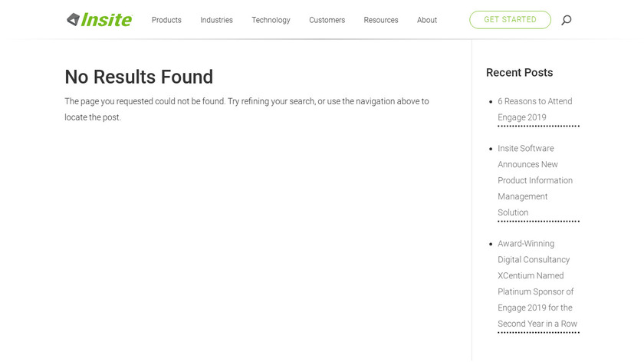The width and height of the screenshot is (644, 362).
Task: Click the bullet beside the Engage 2019 reasons post
Action: tap(491, 101)
